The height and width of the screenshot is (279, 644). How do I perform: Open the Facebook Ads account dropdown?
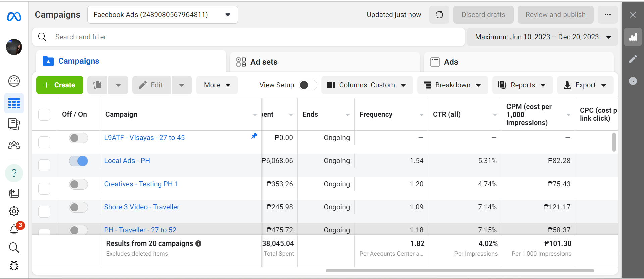point(163,15)
